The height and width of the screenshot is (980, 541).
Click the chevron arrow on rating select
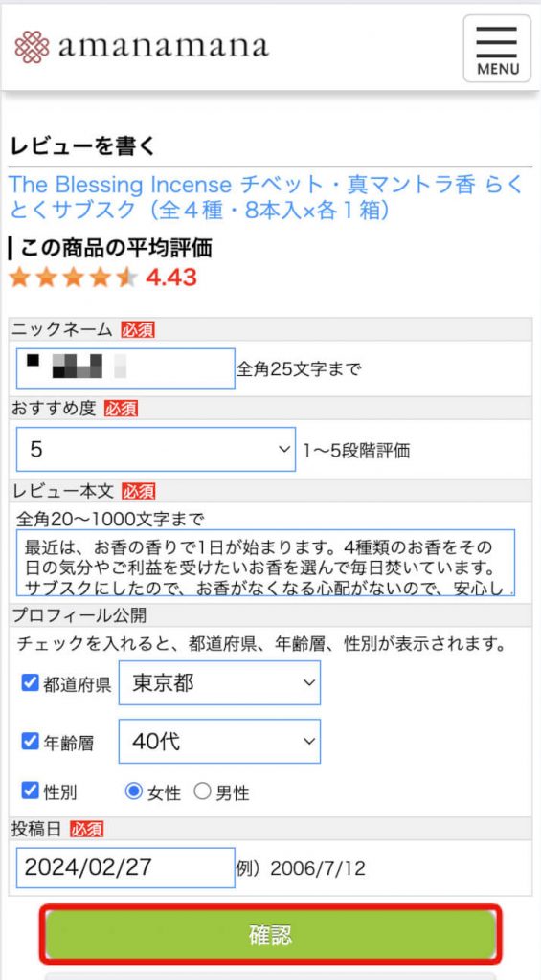click(284, 450)
